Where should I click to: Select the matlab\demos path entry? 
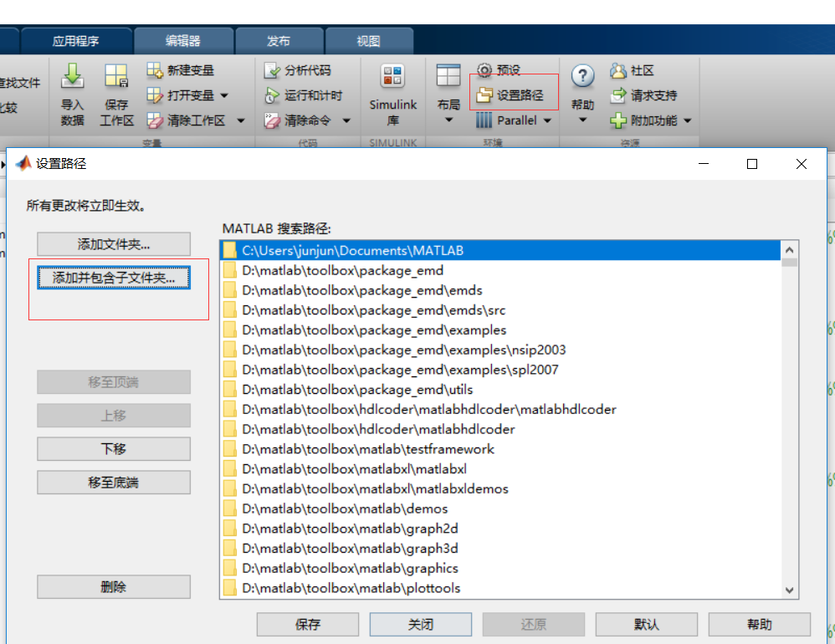(500, 509)
